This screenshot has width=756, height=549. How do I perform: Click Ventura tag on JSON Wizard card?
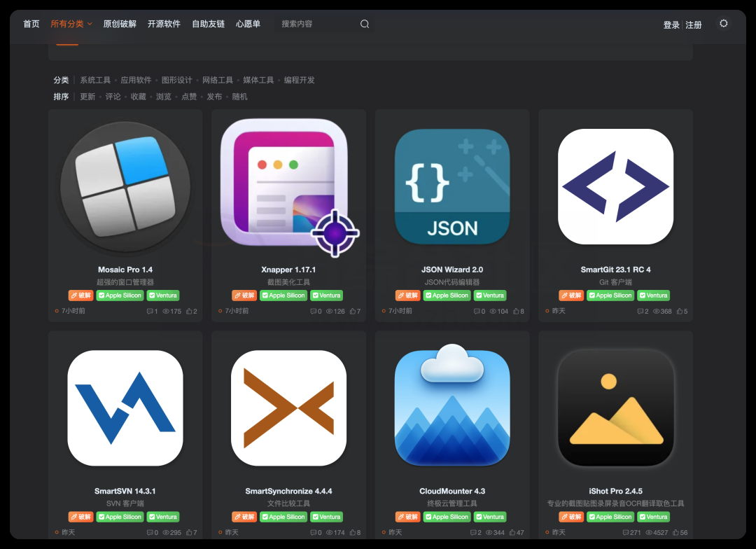click(x=490, y=296)
